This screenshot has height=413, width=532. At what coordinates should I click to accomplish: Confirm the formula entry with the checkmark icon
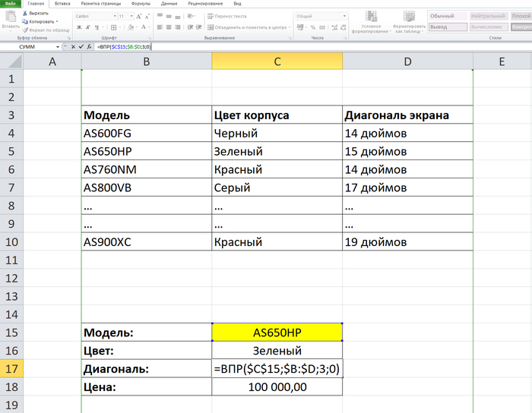(x=81, y=47)
